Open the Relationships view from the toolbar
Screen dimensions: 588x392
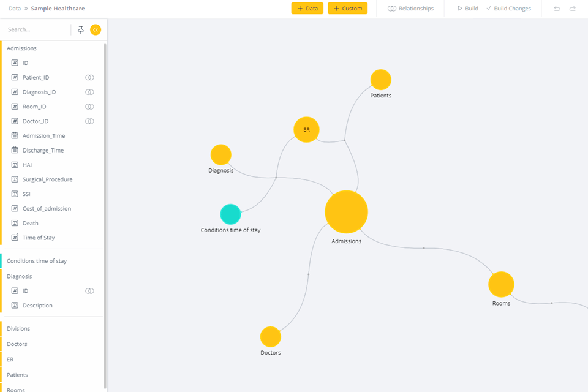(409, 8)
